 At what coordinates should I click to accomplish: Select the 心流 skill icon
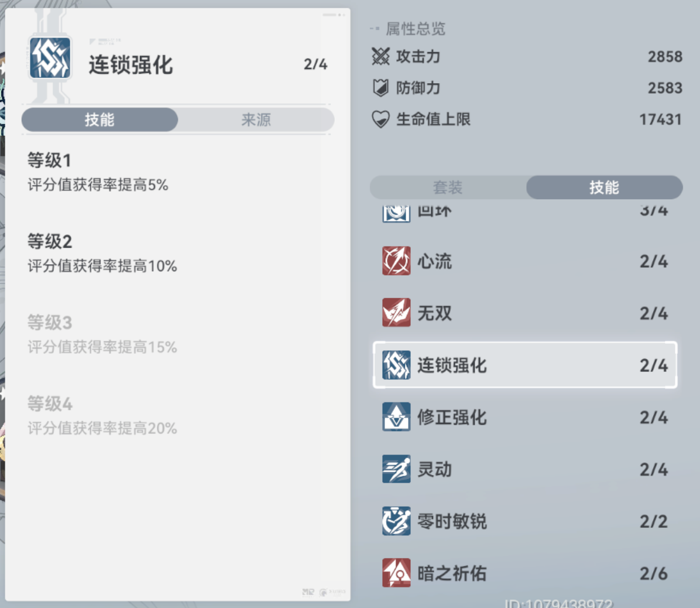396,261
